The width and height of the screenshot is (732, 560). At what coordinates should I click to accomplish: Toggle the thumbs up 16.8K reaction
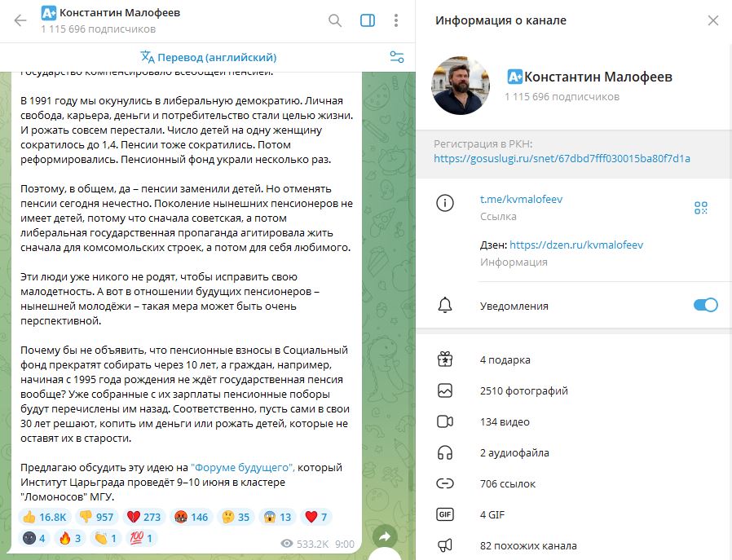tap(45, 517)
